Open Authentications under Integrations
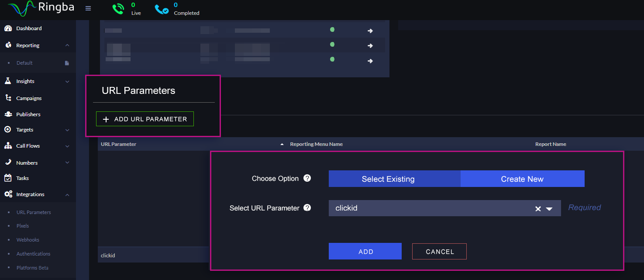644x280 pixels. 33,254
